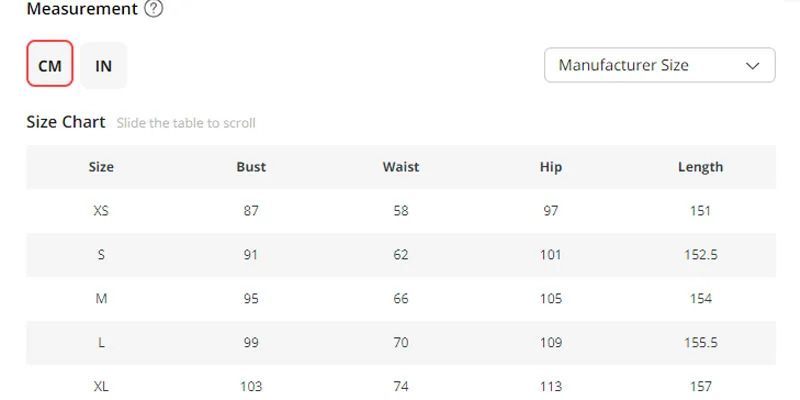Click the Measurement heading label
The width and height of the screenshot is (800, 400).
[82, 9]
